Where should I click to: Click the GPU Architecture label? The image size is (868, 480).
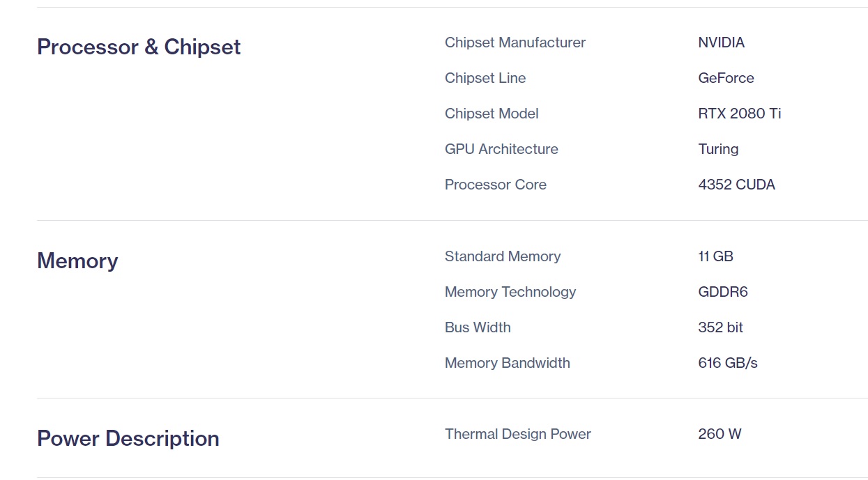click(x=501, y=149)
